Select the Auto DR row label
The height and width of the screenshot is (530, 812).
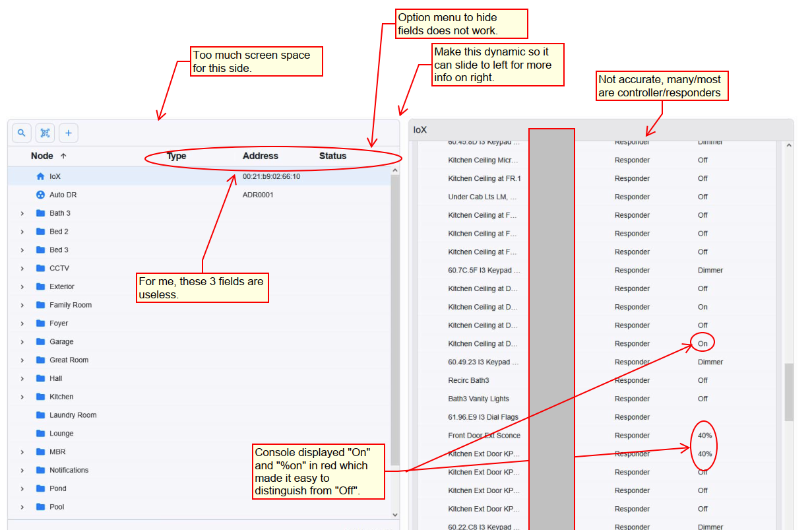click(x=63, y=195)
